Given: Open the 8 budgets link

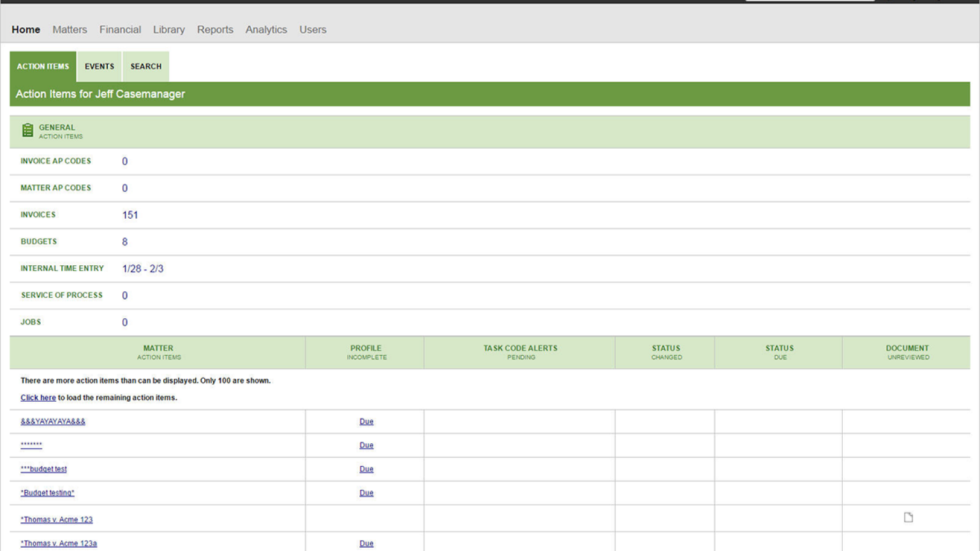Looking at the screenshot, I should pyautogui.click(x=124, y=242).
